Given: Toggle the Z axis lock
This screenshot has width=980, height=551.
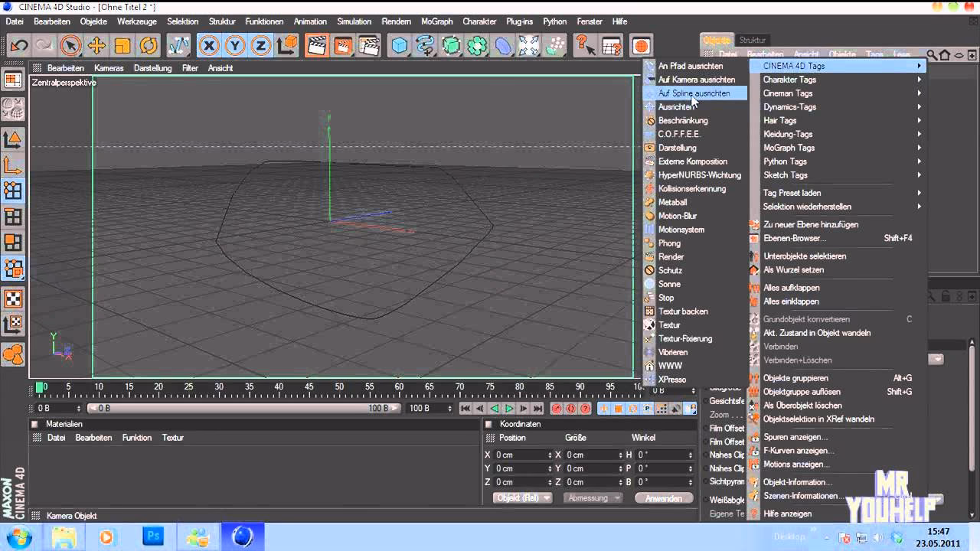Looking at the screenshot, I should (260, 46).
